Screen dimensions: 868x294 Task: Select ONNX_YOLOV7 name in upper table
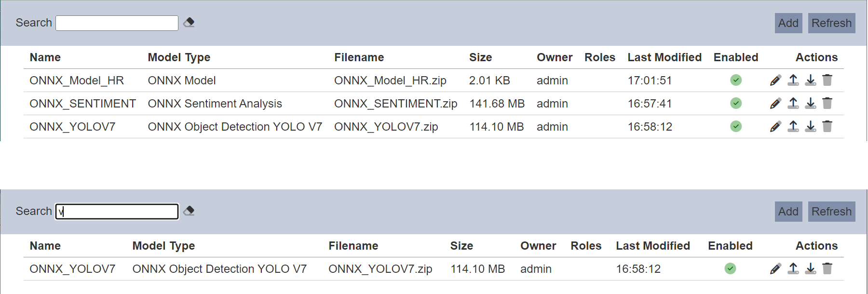click(72, 127)
